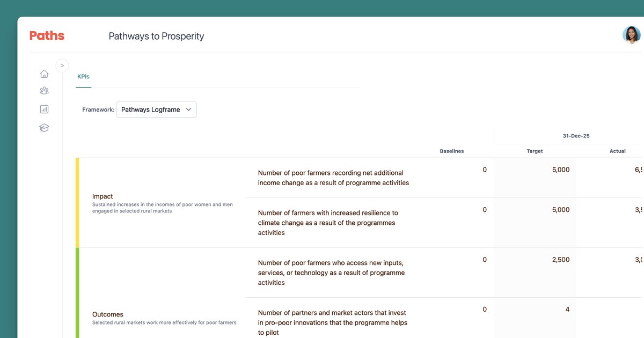Open the Home icon in the sidebar
The image size is (644, 338).
click(44, 74)
